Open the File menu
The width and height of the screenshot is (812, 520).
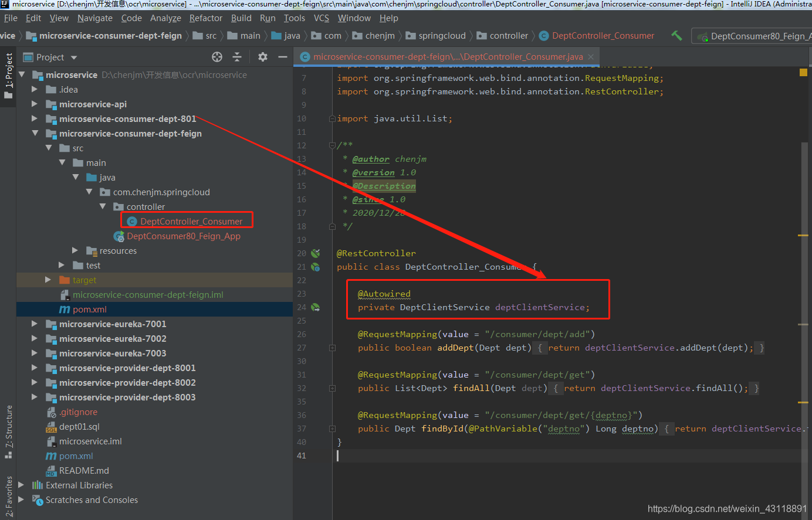coord(11,18)
